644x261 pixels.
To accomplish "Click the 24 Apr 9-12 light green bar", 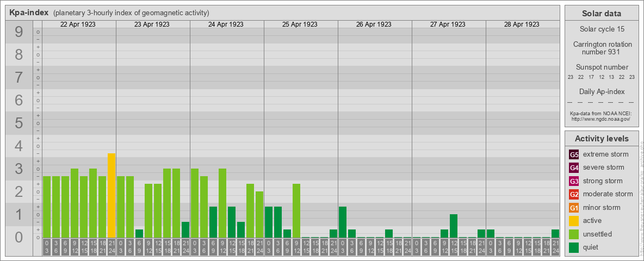I will [x=222, y=203].
